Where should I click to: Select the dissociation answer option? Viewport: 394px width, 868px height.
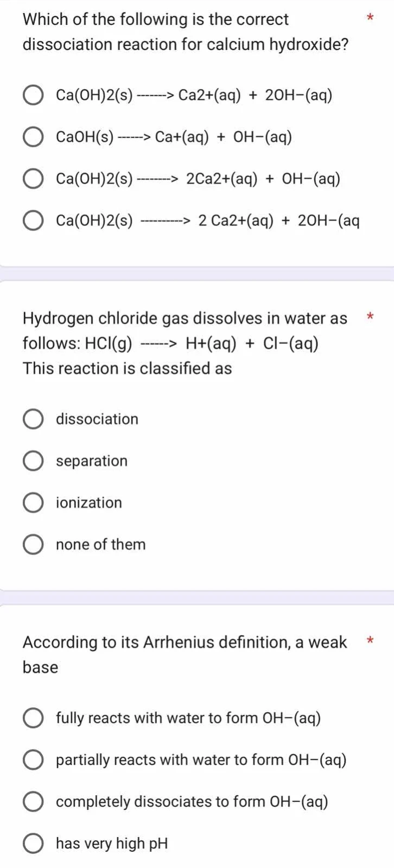tap(33, 419)
